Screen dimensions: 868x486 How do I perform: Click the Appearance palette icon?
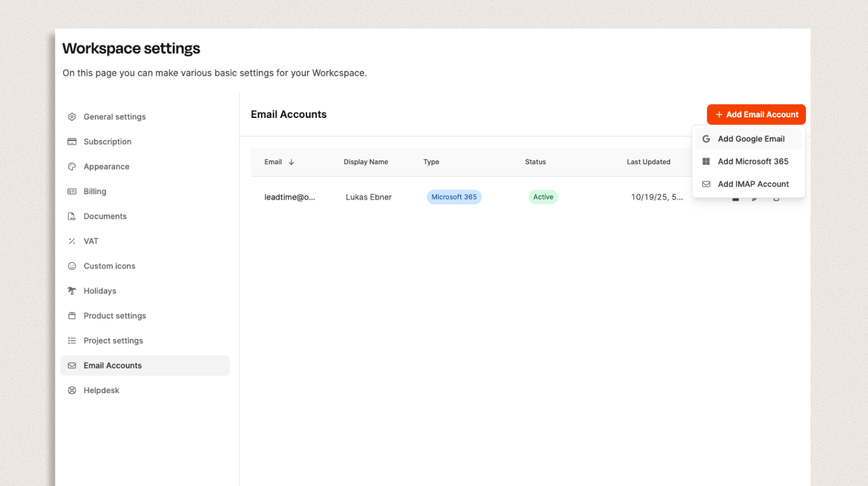tap(72, 167)
